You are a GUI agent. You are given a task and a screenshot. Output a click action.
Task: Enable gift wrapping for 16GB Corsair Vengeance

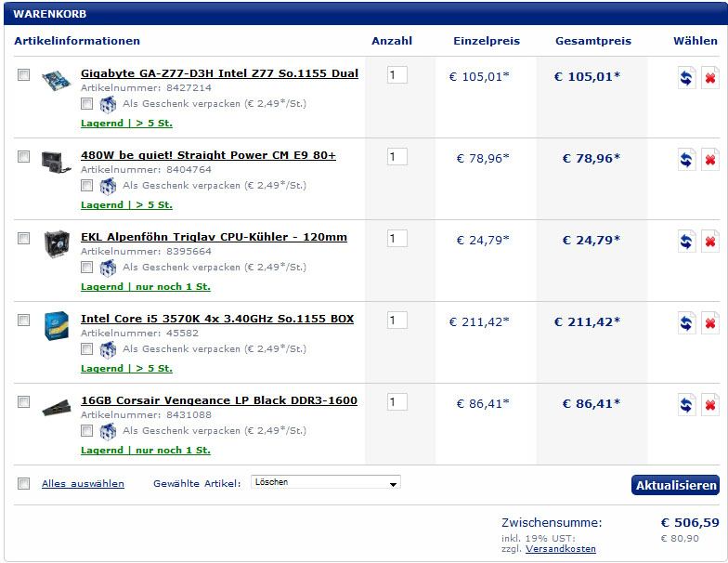click(87, 431)
